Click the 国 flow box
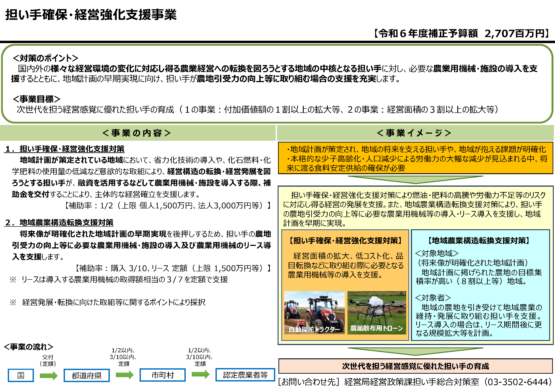This screenshot has height=392, width=555. 20,375
